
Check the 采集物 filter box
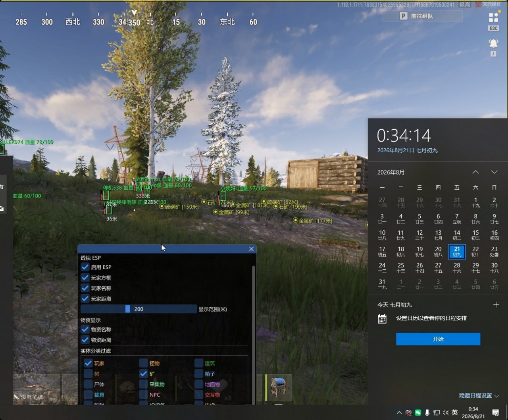(143, 384)
